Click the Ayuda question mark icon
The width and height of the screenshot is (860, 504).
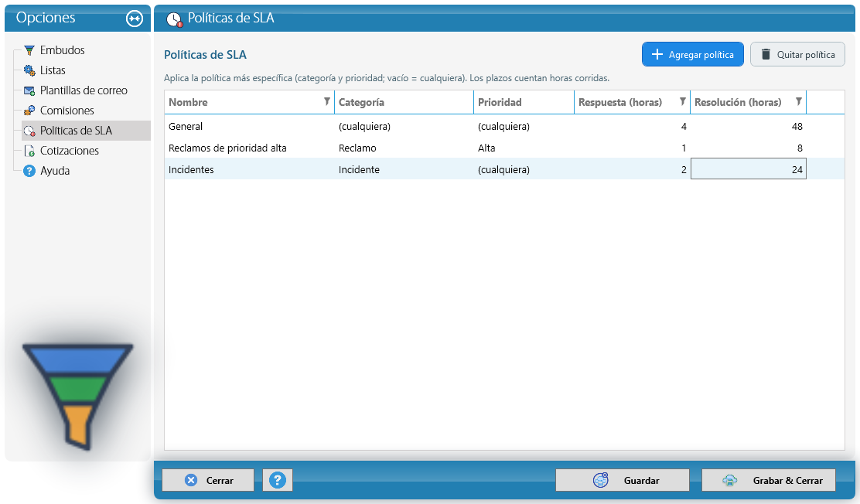(x=29, y=171)
